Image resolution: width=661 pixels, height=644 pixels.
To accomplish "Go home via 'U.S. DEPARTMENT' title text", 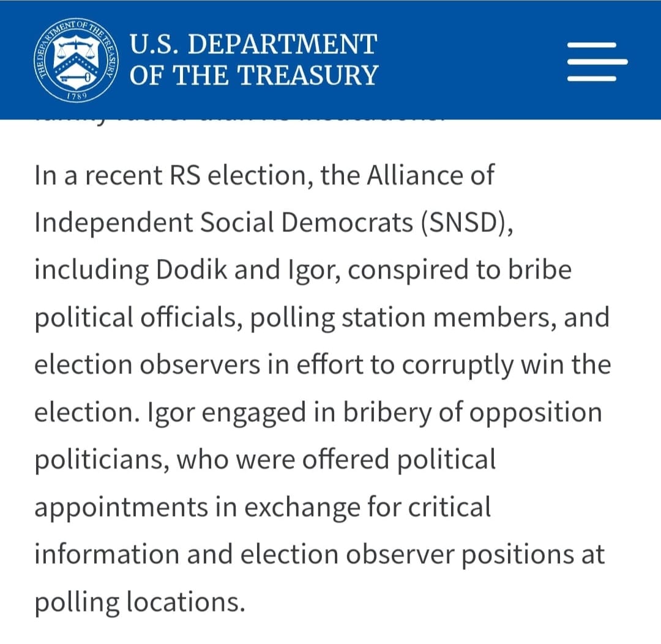I will pos(253,44).
